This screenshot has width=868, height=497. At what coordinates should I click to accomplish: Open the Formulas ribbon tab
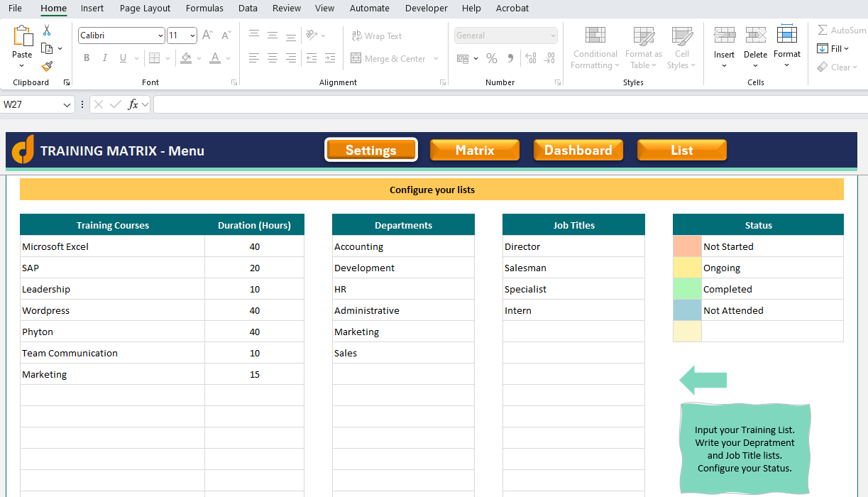204,9
